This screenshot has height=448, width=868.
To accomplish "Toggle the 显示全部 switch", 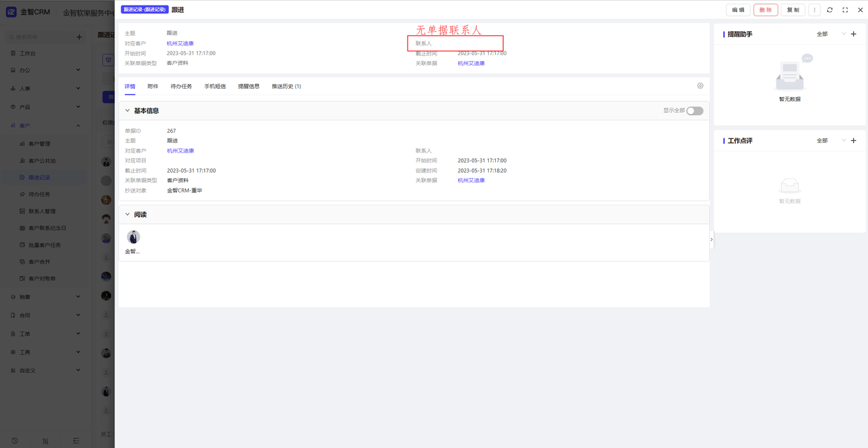I will pos(694,111).
